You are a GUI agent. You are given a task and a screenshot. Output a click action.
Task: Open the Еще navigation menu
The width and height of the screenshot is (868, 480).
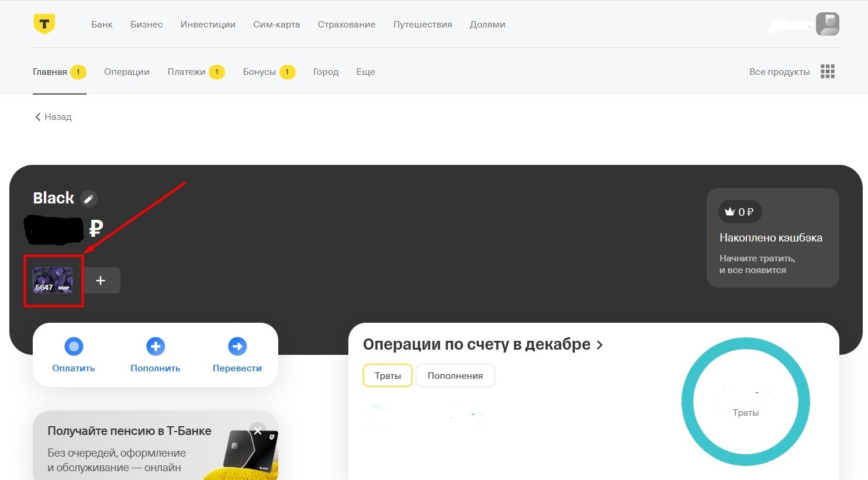[365, 72]
